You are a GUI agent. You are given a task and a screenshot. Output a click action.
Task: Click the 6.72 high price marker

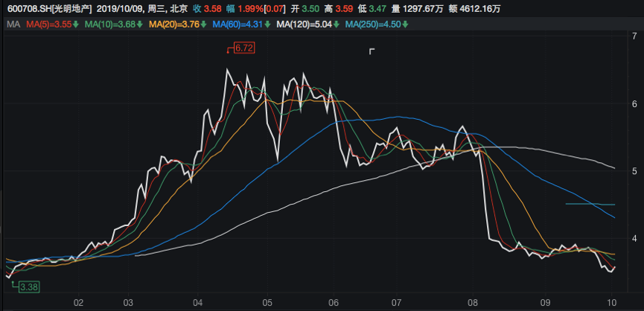point(243,48)
